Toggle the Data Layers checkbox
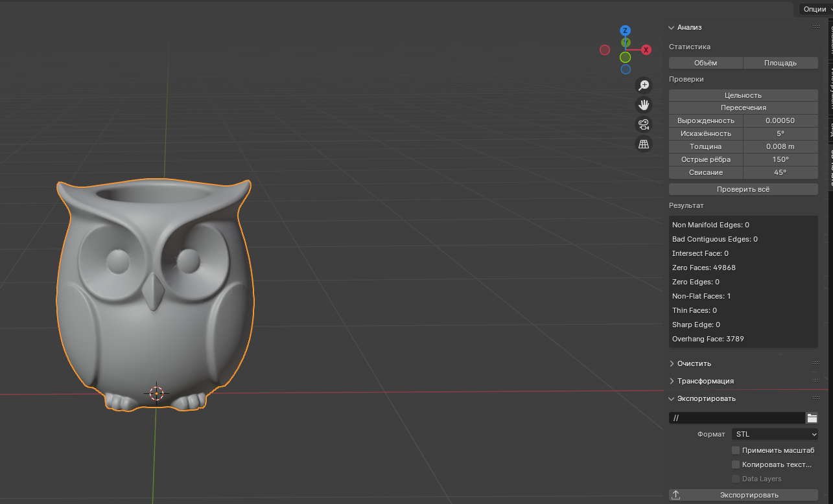Viewport: 833px width, 504px height. (736, 479)
